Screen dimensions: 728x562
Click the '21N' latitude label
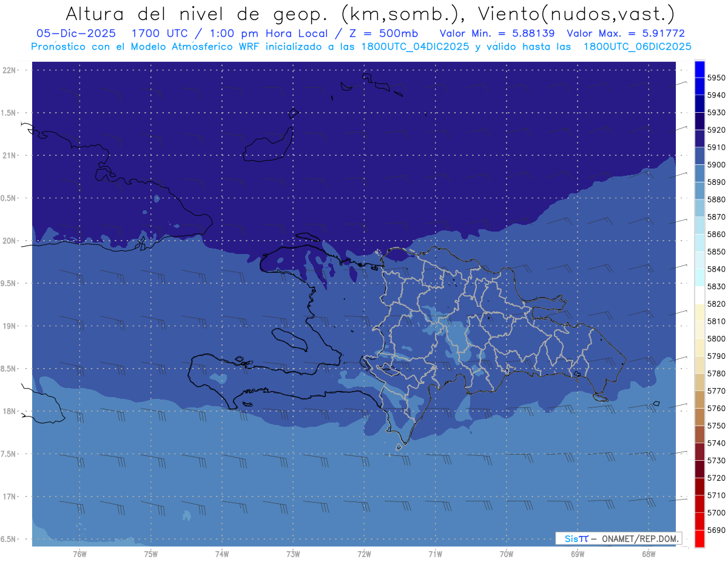click(x=9, y=155)
